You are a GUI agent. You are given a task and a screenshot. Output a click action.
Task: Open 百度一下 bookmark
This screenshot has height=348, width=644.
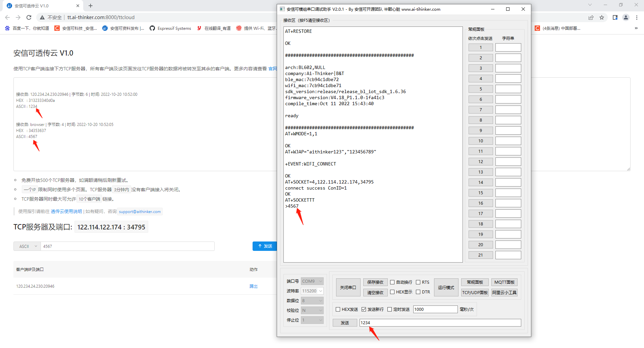[27, 28]
